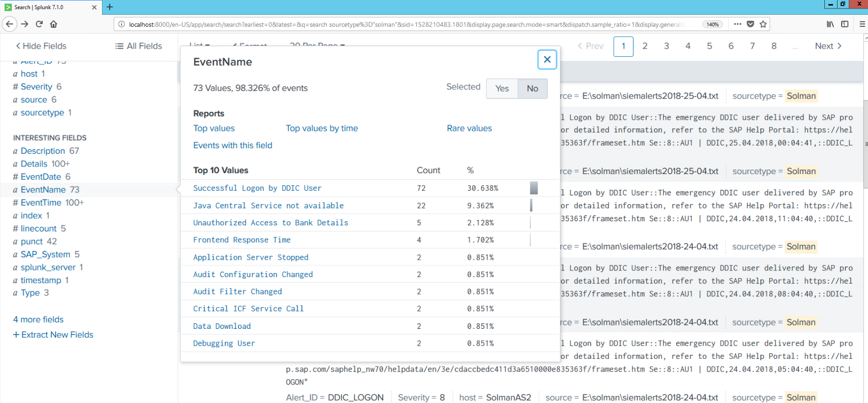
Task: Open the Firefox library icon
Action: [x=830, y=24]
